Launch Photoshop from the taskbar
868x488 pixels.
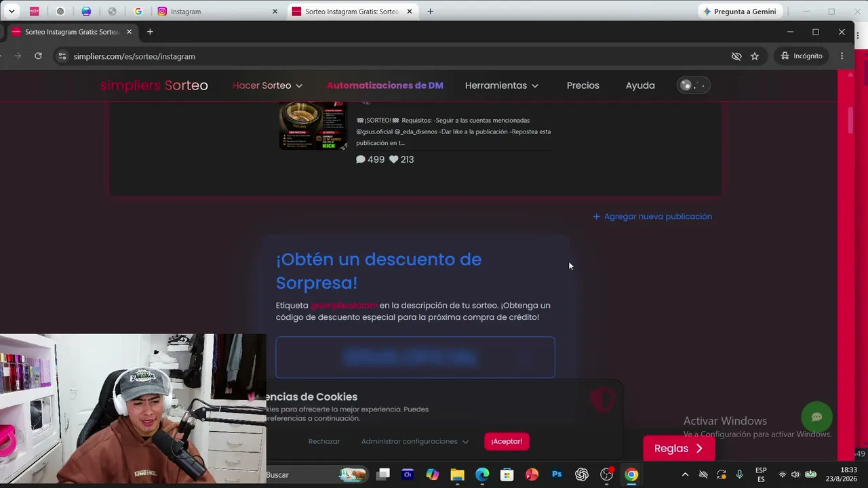pos(557,474)
